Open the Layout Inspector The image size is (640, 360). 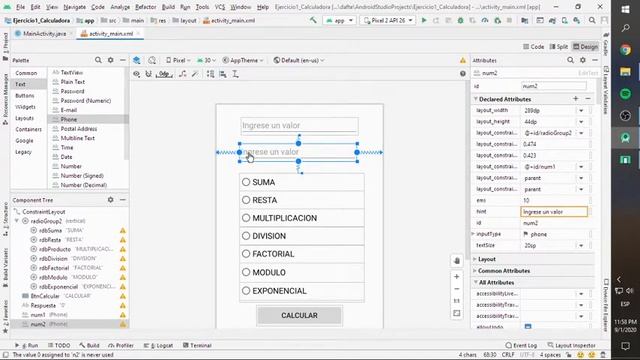[x=571, y=345]
